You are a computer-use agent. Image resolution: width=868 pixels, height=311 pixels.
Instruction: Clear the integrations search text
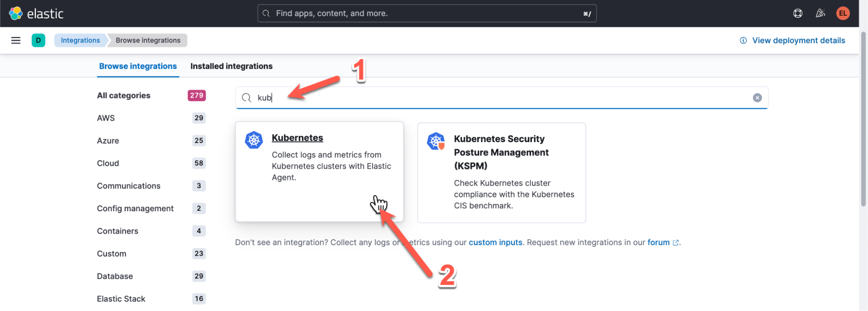(x=757, y=98)
